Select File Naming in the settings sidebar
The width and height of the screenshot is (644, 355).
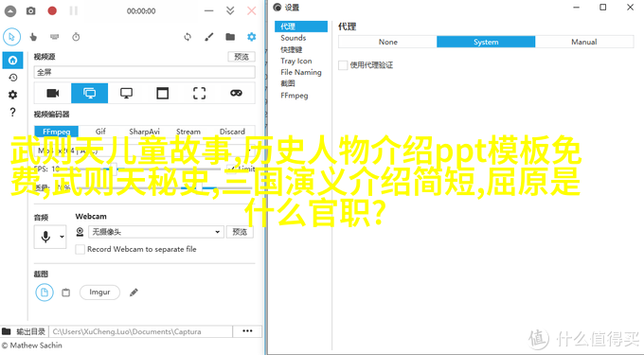tap(301, 72)
